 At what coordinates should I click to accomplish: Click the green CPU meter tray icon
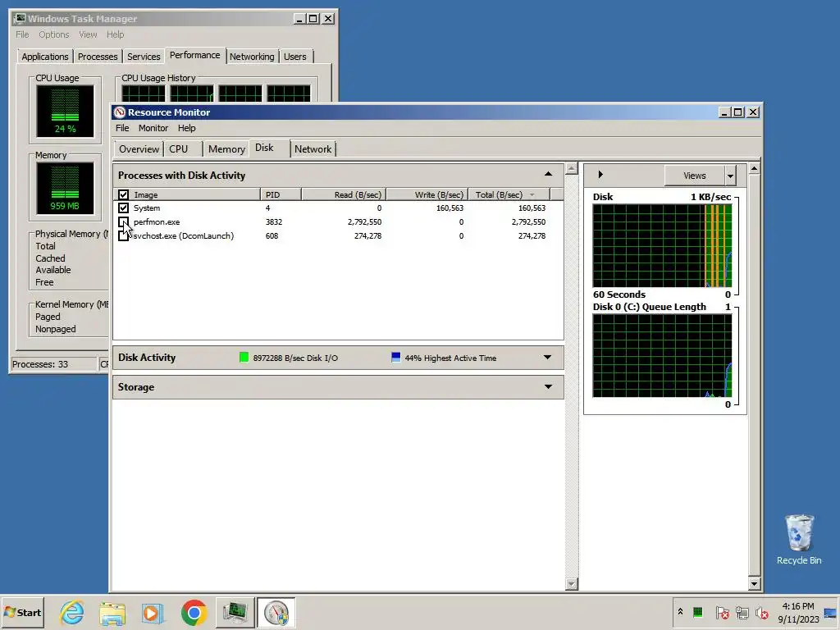697,612
